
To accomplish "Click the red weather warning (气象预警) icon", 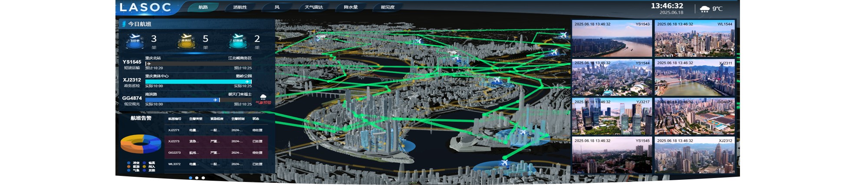I will (263, 99).
